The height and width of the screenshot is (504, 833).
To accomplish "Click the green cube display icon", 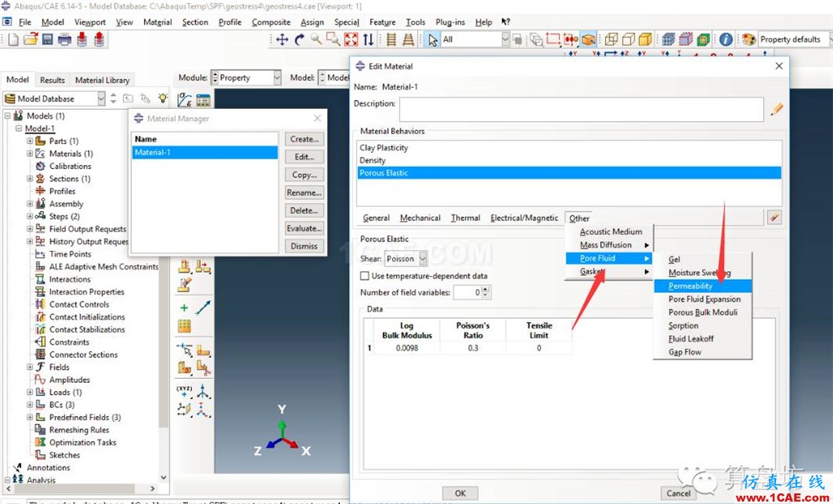I will click(x=704, y=39).
